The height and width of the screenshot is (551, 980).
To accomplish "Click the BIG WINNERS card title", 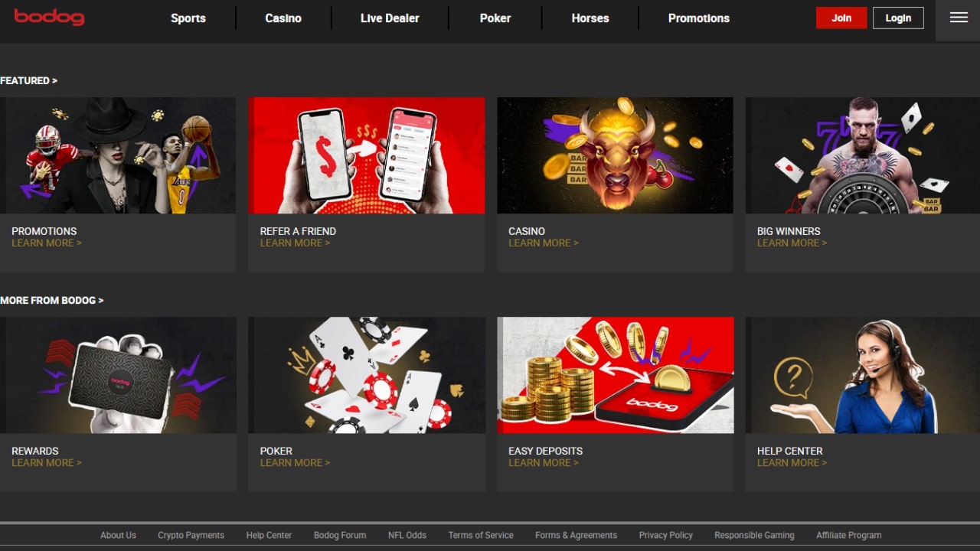I will click(x=789, y=231).
